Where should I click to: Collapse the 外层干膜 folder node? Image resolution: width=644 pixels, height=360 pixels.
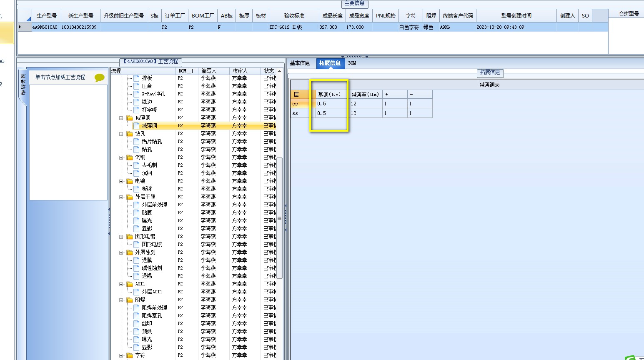pos(121,197)
